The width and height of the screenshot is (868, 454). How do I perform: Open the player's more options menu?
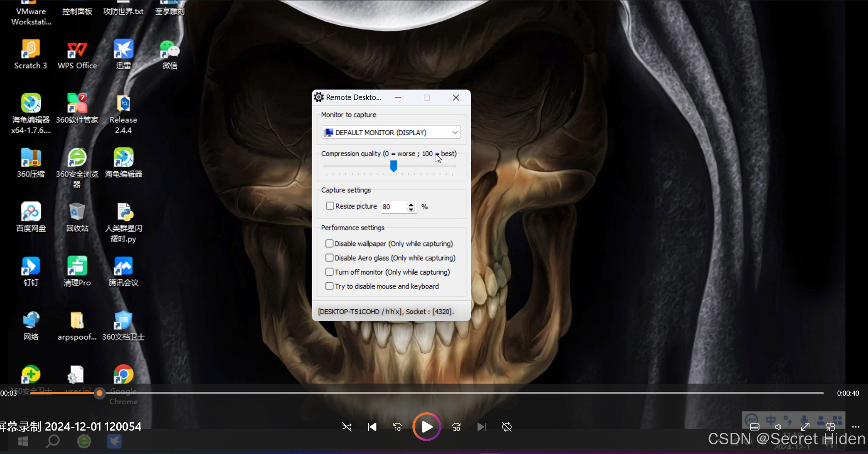coord(856,427)
